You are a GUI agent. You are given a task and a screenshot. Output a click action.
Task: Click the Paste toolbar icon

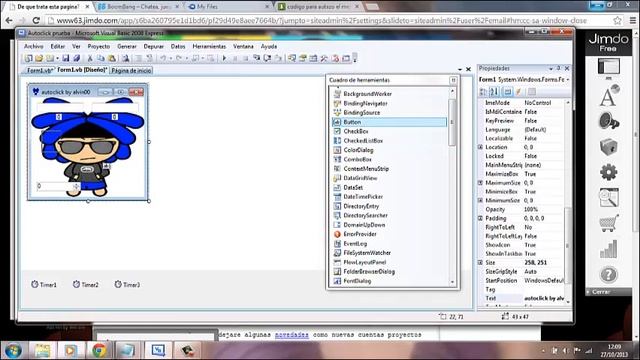[x=111, y=58]
